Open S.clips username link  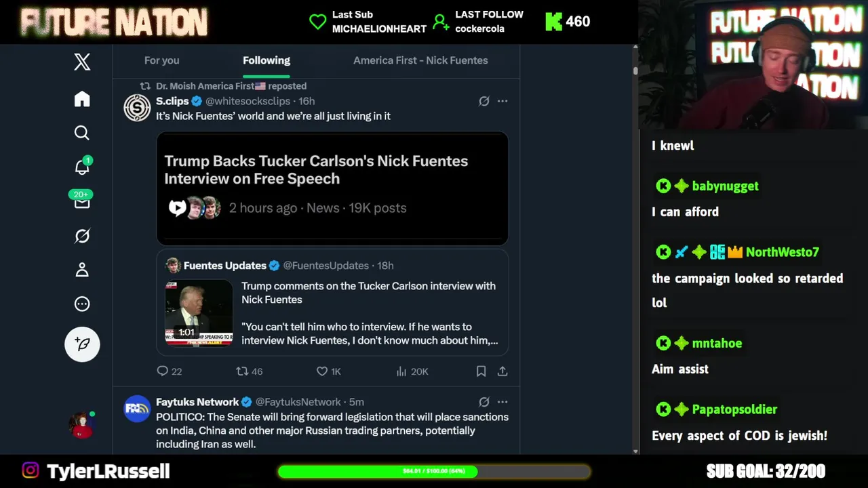pos(172,101)
